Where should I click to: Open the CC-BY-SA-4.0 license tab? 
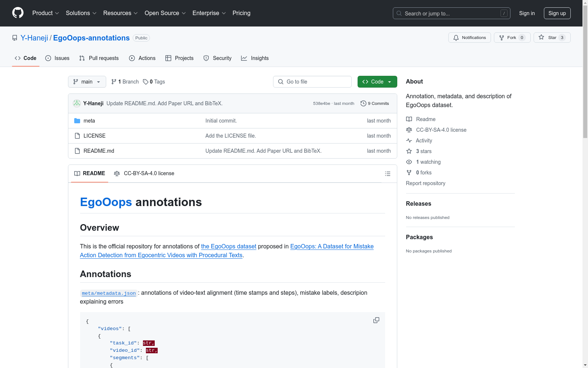point(144,173)
